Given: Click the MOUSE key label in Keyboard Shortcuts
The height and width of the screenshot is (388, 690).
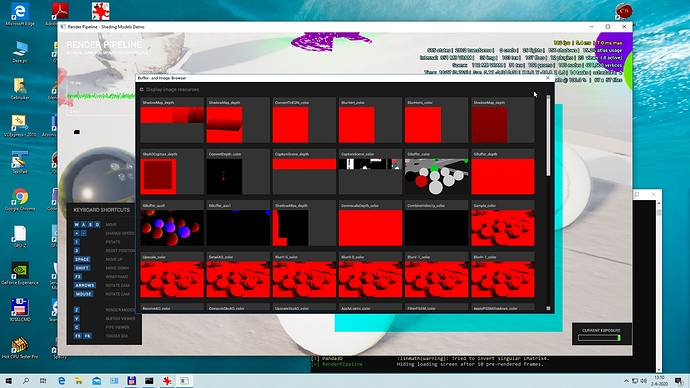Looking at the screenshot, I should (x=83, y=294).
